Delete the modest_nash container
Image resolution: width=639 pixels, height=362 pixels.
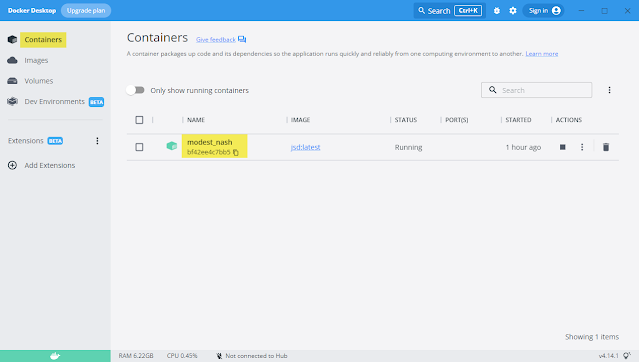coord(606,147)
